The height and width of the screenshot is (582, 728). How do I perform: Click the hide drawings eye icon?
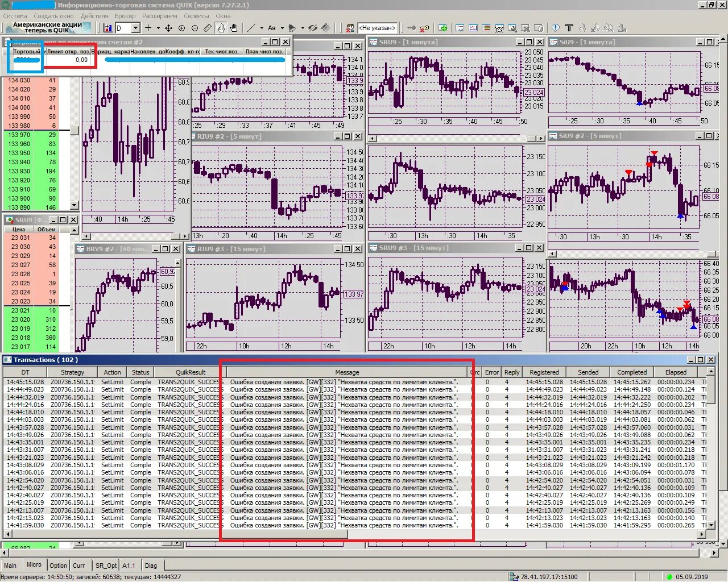click(x=313, y=28)
